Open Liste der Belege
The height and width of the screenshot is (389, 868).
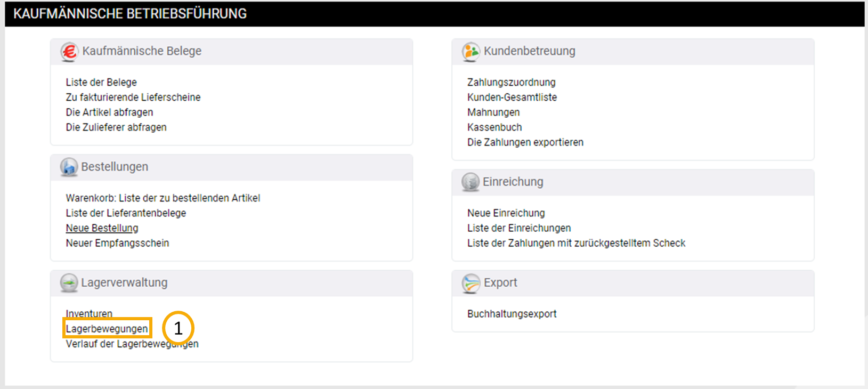[101, 82]
